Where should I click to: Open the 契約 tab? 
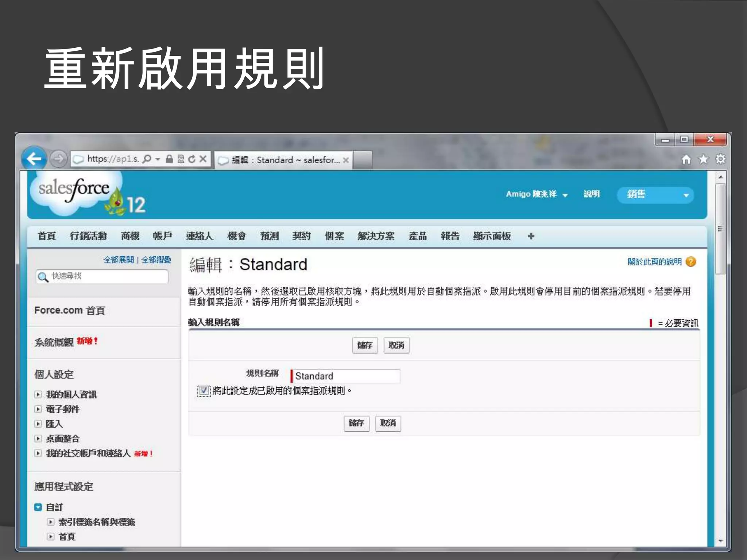(x=302, y=236)
